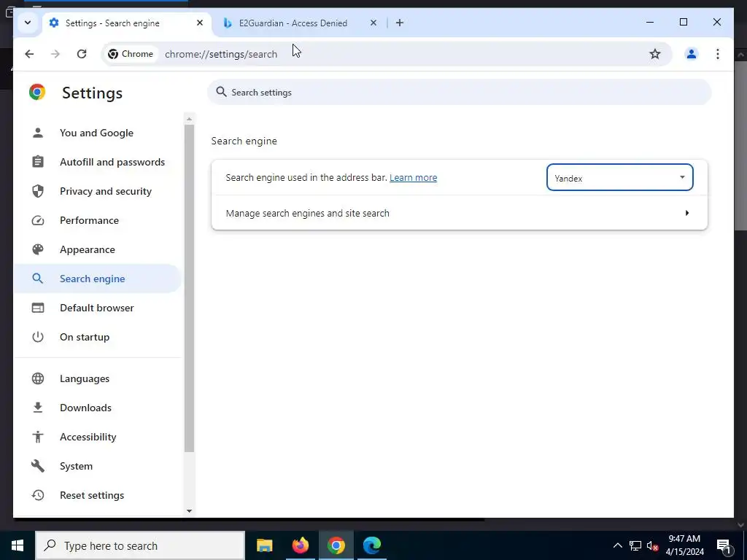The height and width of the screenshot is (560, 747).
Task: Click the network tray icon
Action: coord(635,545)
